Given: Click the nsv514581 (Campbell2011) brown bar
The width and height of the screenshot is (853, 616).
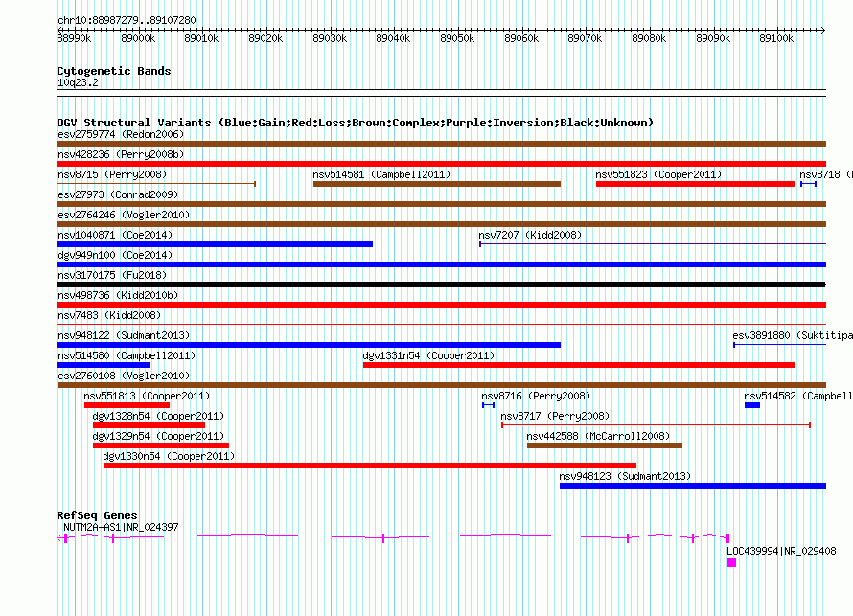Looking at the screenshot, I should point(437,184).
